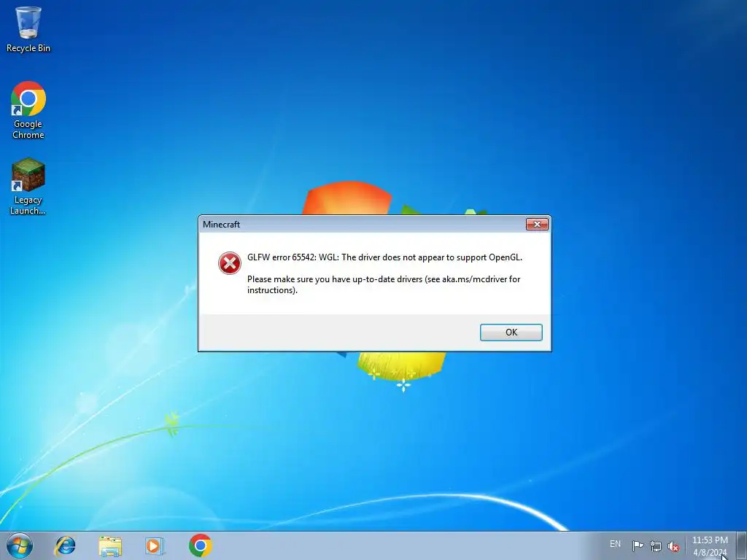Viewport: 747px width, 560px height.
Task: Click the network status tray icon
Action: [656, 546]
